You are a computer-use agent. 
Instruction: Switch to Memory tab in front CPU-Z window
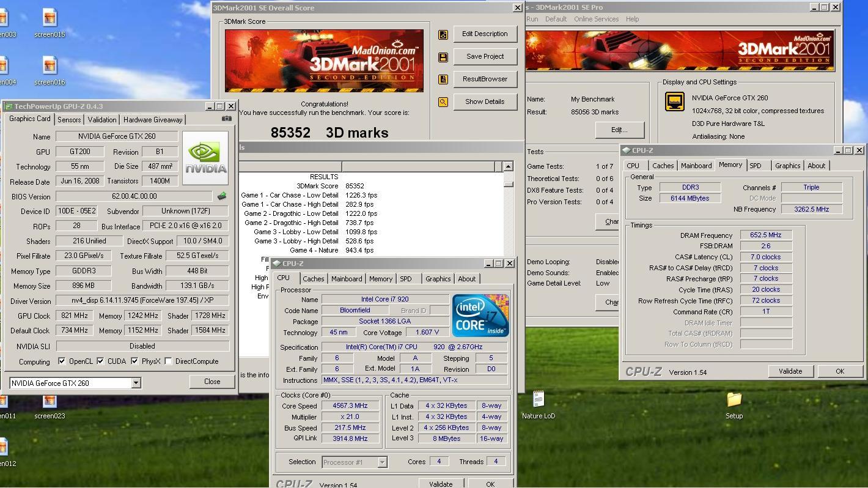[x=381, y=279]
